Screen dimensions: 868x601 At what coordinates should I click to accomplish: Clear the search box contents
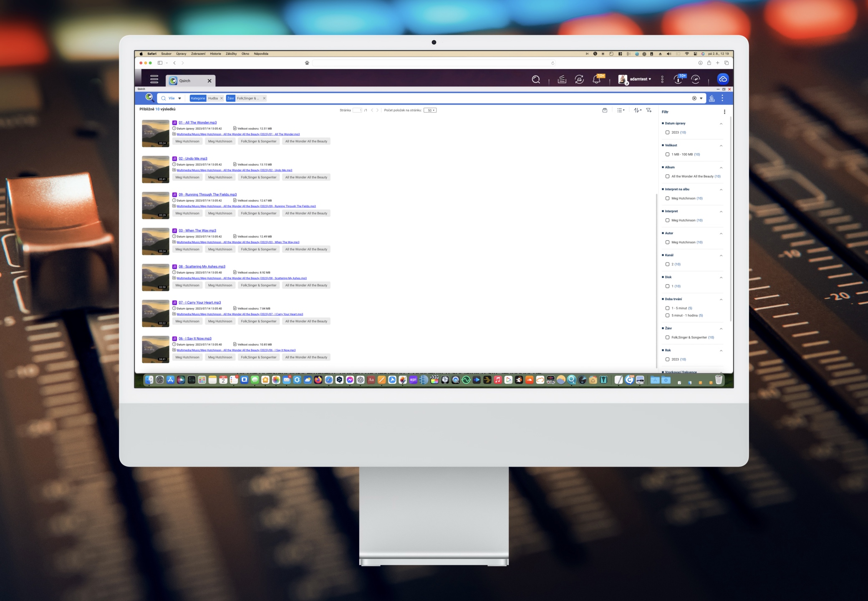[x=694, y=98]
